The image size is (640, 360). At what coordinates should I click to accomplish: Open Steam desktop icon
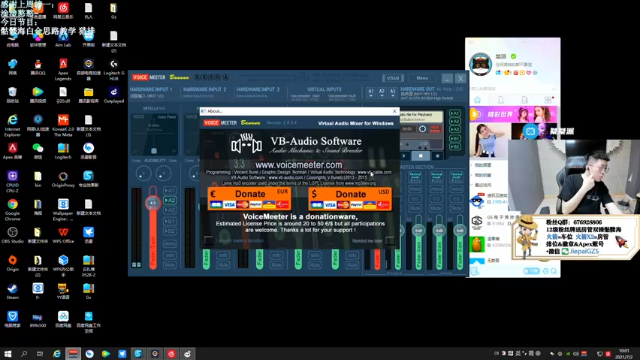tap(12, 291)
